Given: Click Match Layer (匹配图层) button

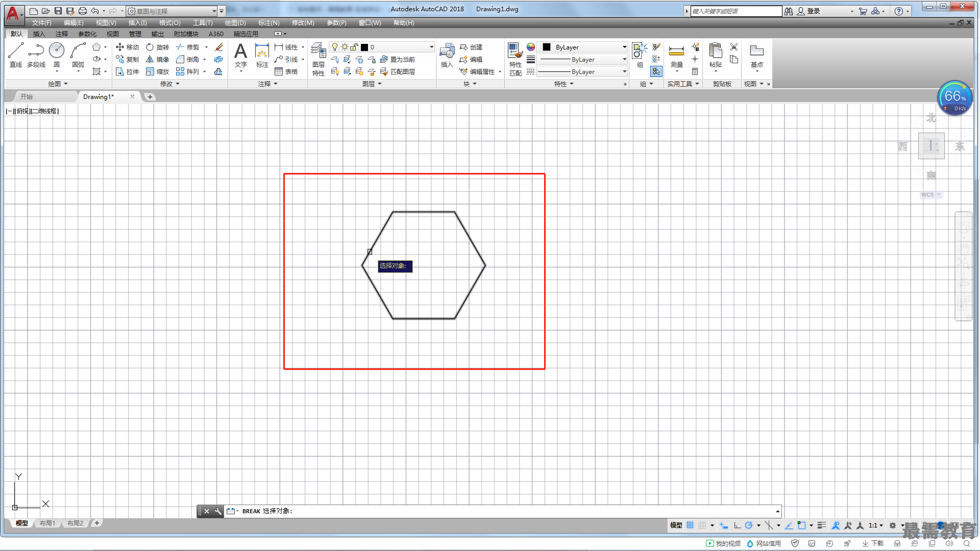Looking at the screenshot, I should click(398, 71).
